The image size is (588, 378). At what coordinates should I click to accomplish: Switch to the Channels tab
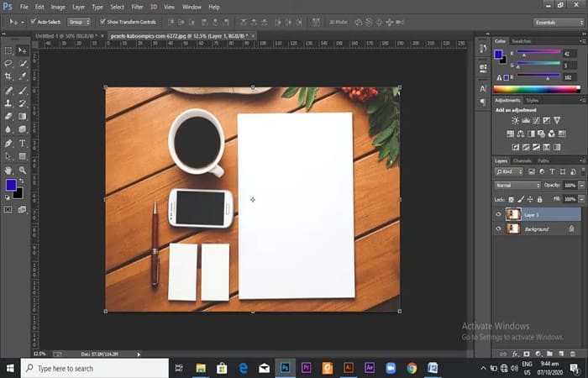[x=522, y=160]
